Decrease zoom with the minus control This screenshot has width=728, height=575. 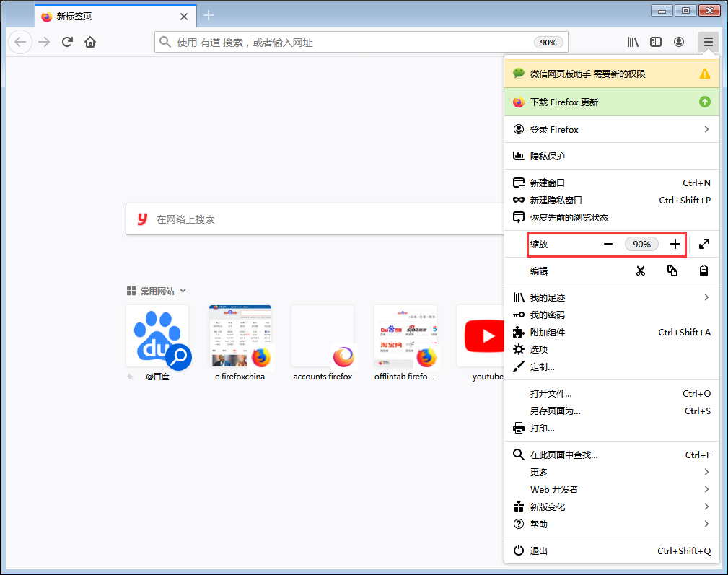pyautogui.click(x=607, y=244)
